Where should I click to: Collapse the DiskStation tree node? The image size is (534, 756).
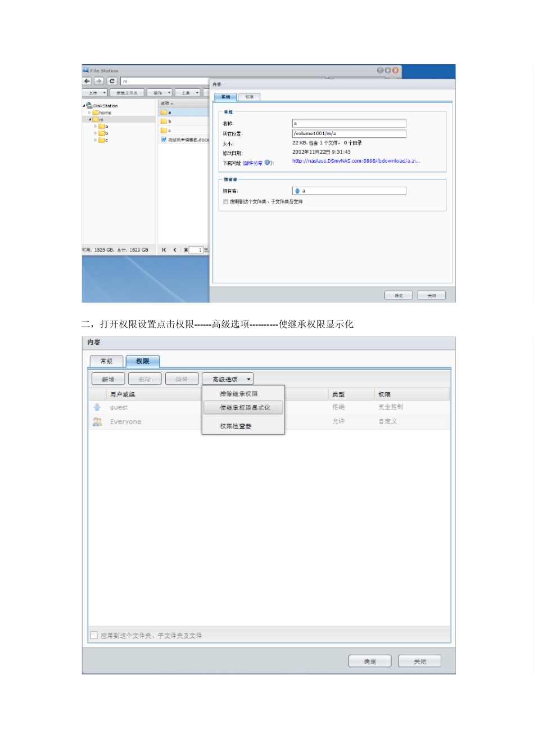pos(84,106)
